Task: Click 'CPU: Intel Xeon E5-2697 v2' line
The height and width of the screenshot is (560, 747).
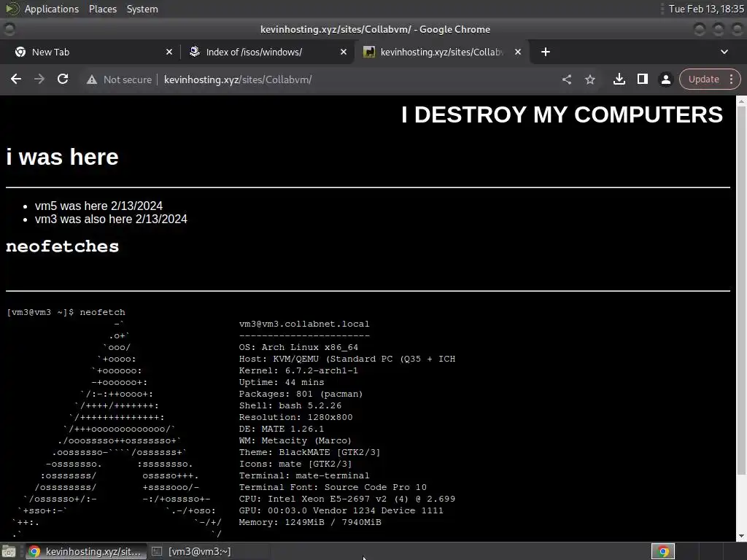Action: [x=347, y=499]
